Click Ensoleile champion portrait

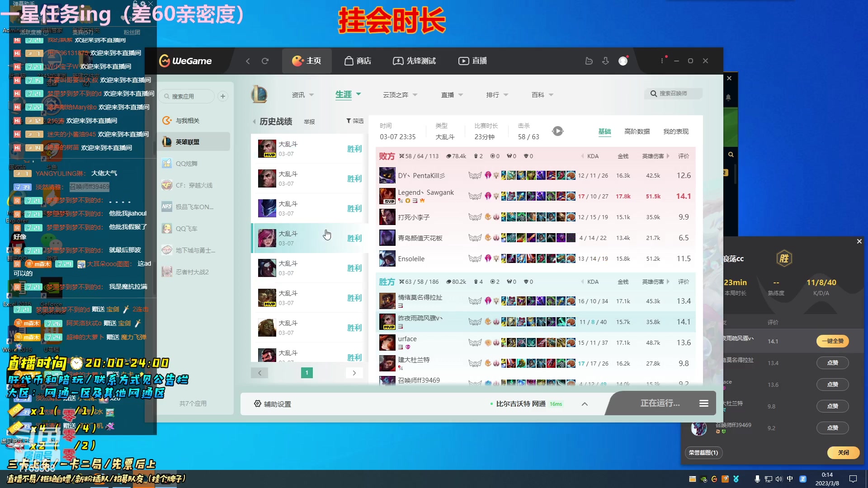tap(387, 258)
